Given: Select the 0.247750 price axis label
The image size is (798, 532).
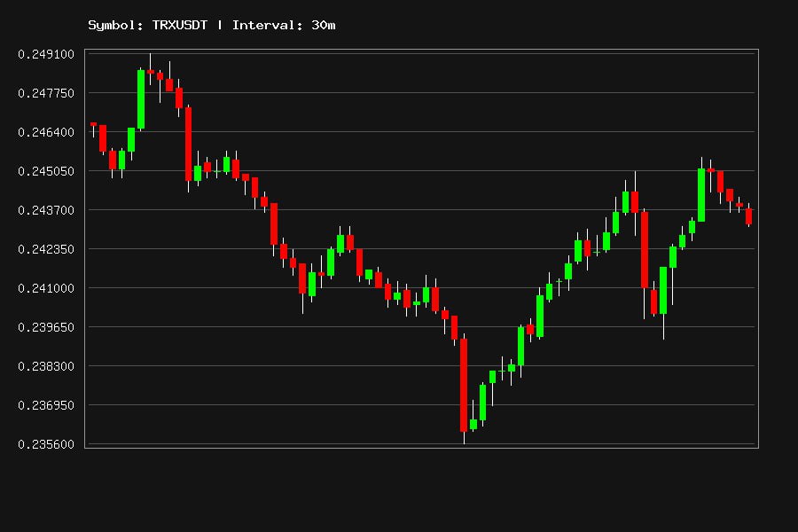Looking at the screenshot, I should (x=46, y=93).
